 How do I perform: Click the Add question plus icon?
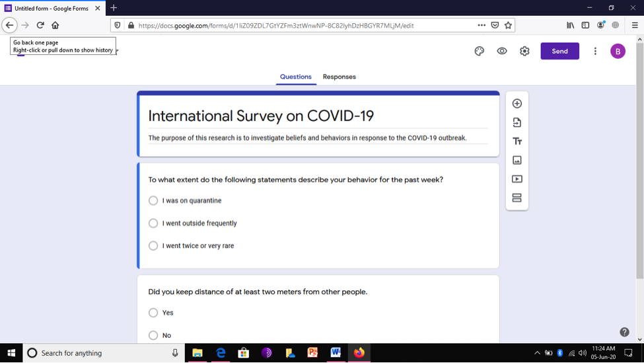click(517, 104)
